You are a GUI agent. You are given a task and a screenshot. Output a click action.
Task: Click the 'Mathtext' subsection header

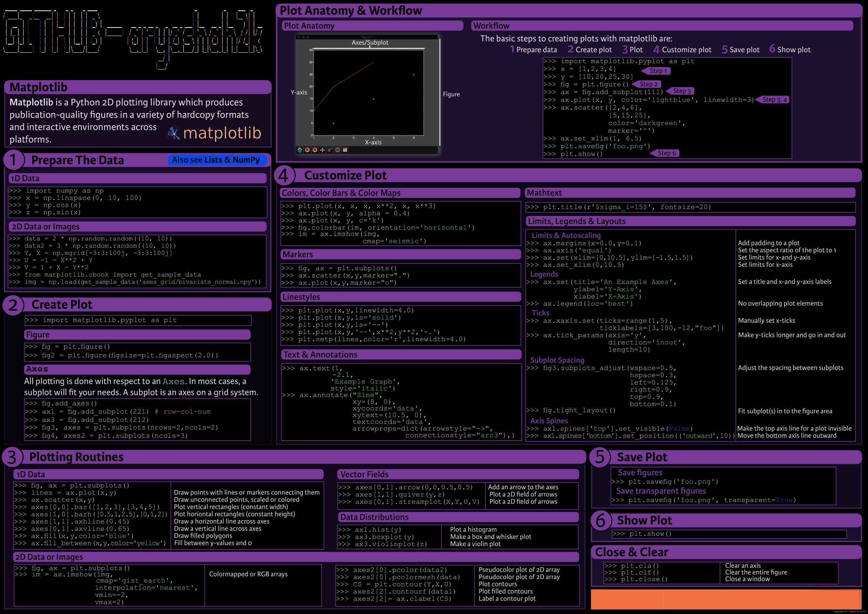pos(690,193)
